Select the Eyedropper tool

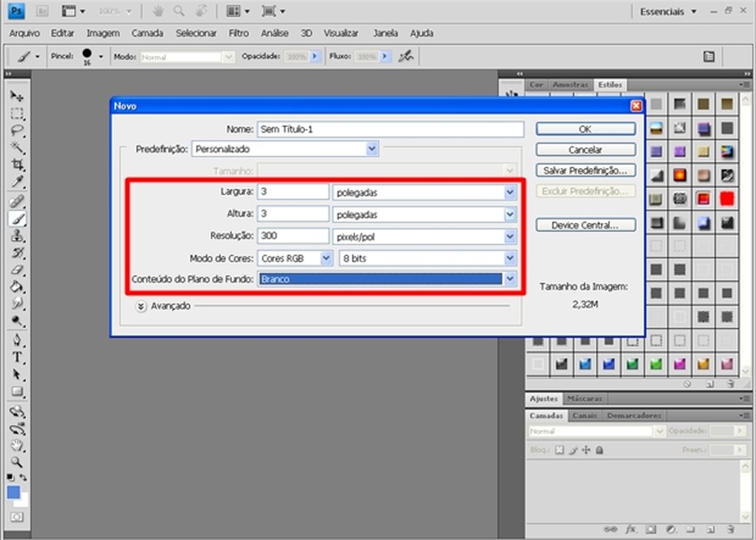(x=18, y=183)
